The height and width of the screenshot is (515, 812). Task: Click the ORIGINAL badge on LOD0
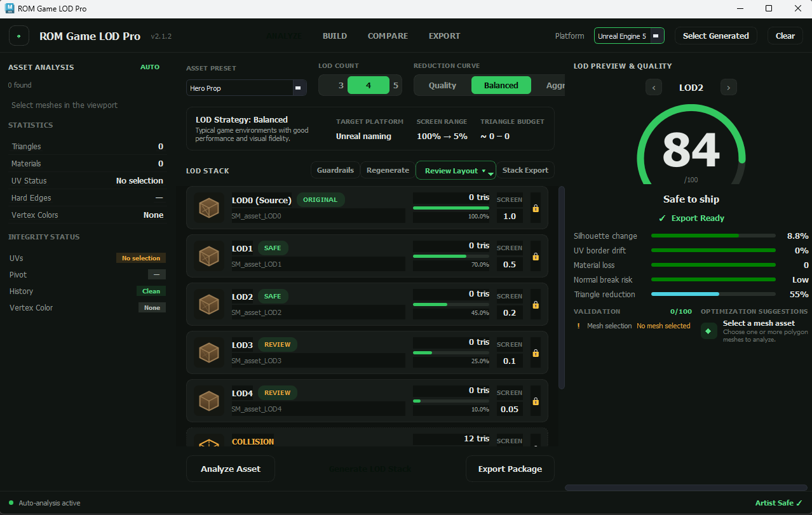click(x=320, y=199)
